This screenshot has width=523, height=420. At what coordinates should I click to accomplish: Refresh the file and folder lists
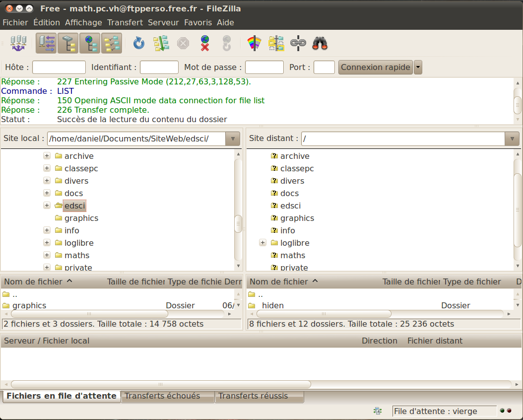click(x=138, y=44)
